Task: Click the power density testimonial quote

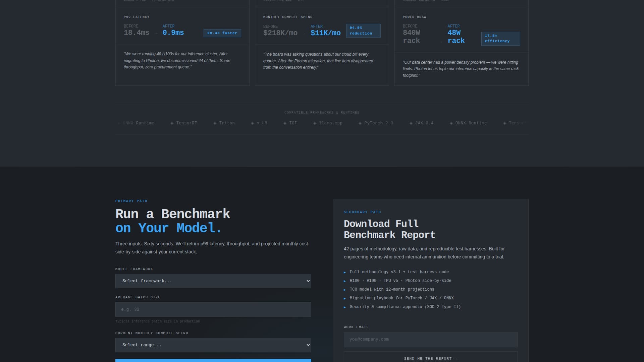Action: click(x=461, y=69)
